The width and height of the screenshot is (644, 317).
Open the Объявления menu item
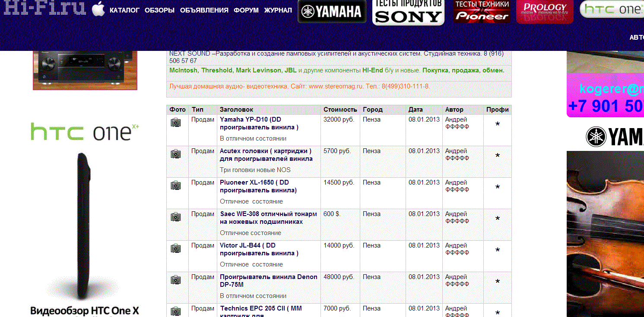tap(204, 10)
